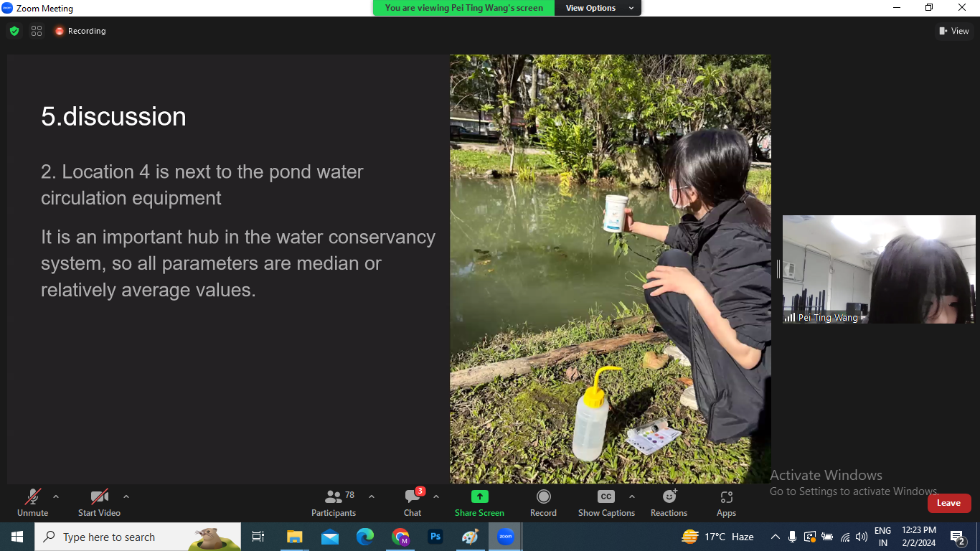Click the microphone tray icon
The height and width of the screenshot is (551, 980).
(x=792, y=537)
